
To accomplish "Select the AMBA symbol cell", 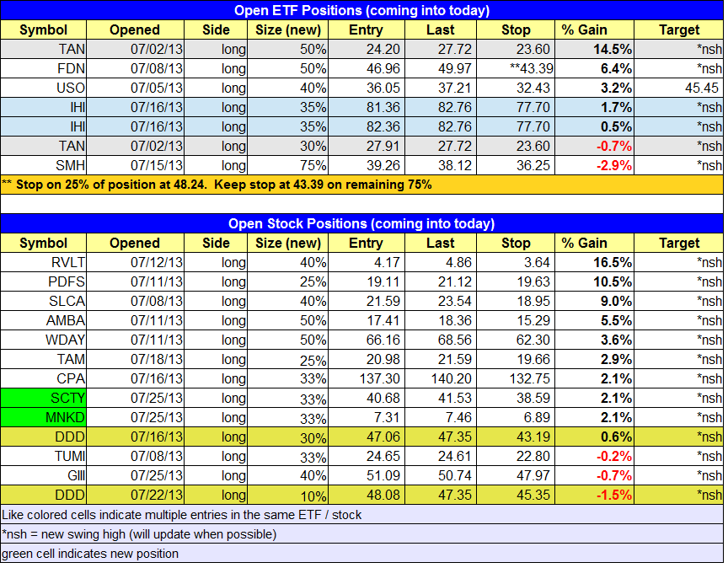I will [44, 320].
